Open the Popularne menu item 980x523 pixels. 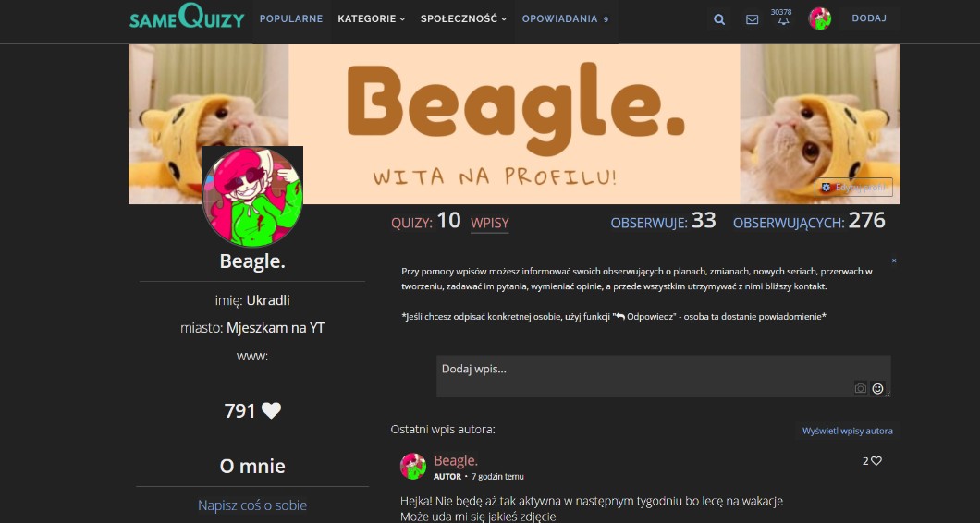coord(291,18)
